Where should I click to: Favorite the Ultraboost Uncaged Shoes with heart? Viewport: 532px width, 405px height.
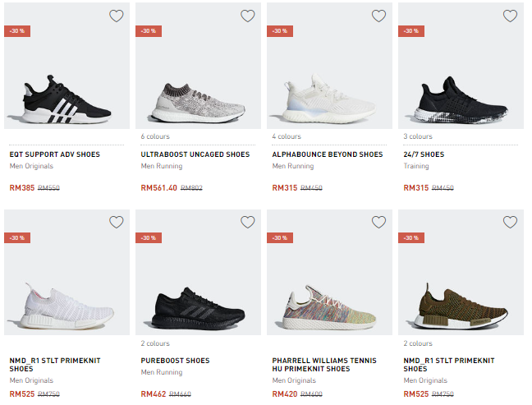247,16
